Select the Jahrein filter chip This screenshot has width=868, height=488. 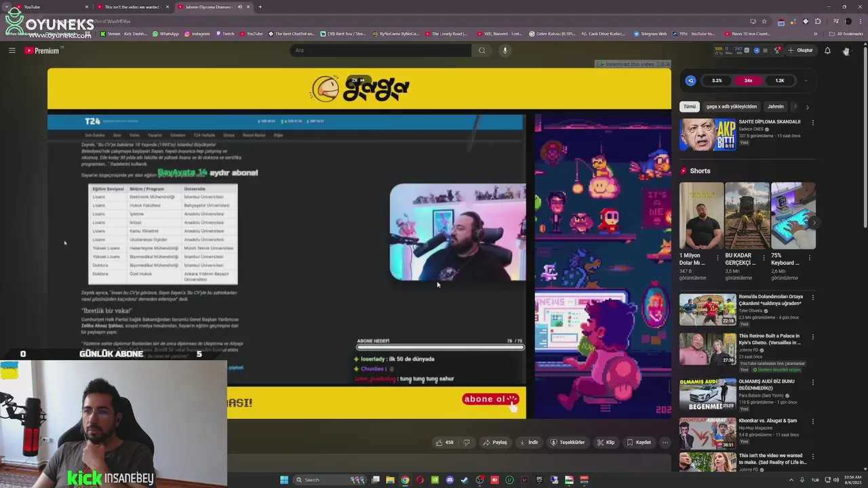coord(776,106)
